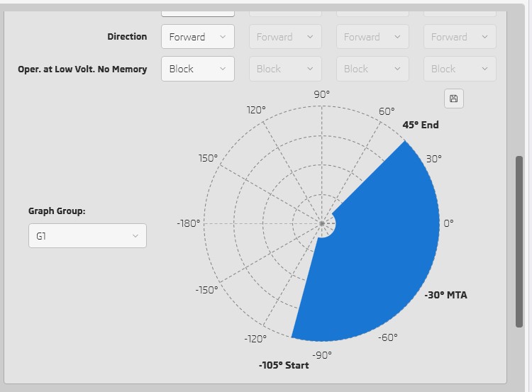Click the -120° axis label
The image size is (532, 392).
coord(255,339)
